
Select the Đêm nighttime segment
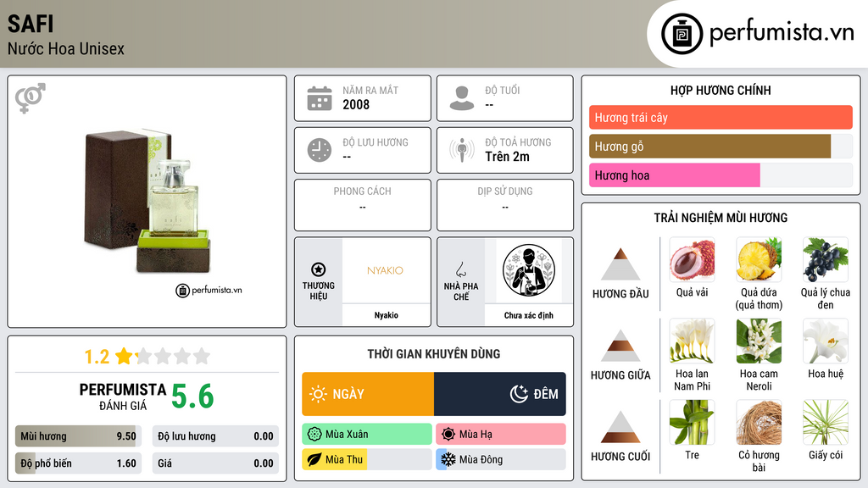[x=500, y=394]
